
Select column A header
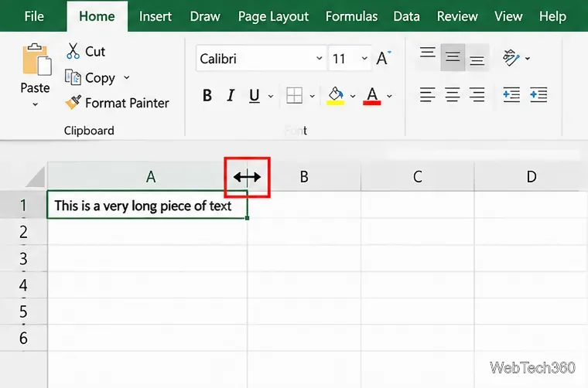pyautogui.click(x=147, y=176)
